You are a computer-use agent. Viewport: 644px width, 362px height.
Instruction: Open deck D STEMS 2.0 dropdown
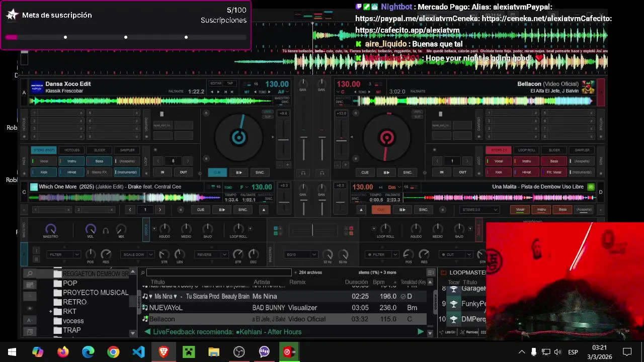(479, 210)
